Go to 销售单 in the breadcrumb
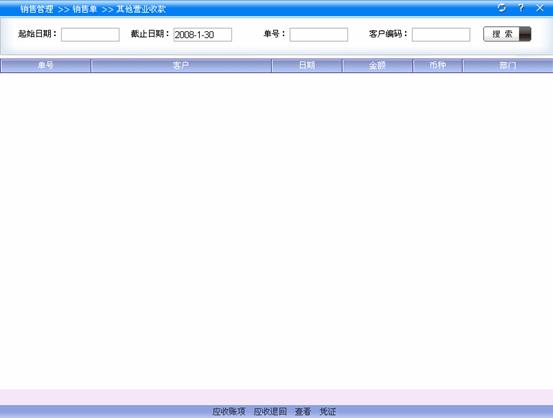 tap(85, 9)
